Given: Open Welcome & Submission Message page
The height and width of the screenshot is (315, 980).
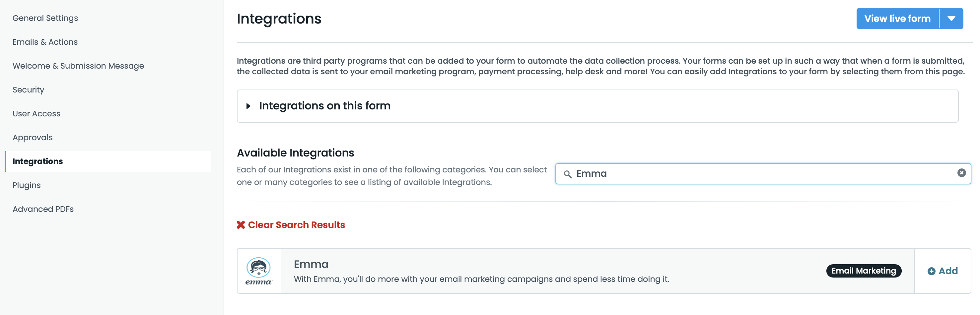Looking at the screenshot, I should (78, 66).
